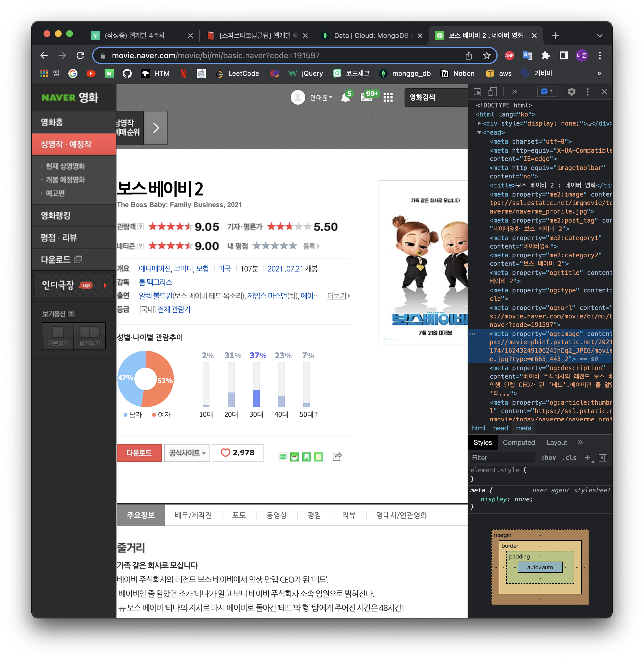The image size is (644, 660).
Task: Open the 전체 관람가 rating link
Action: (174, 309)
